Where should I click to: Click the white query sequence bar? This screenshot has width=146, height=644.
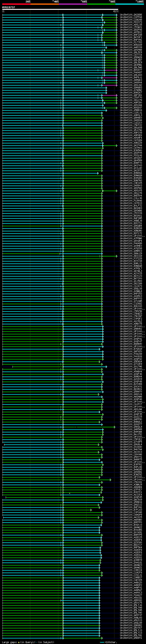pyautogui.click(x=60, y=9)
